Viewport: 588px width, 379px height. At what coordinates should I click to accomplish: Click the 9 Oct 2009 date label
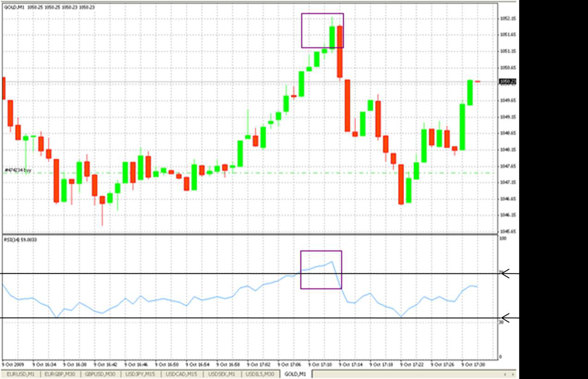(13, 364)
